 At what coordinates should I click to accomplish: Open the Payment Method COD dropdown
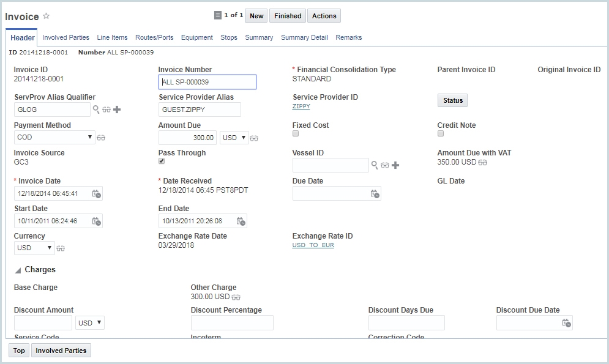[x=54, y=138]
